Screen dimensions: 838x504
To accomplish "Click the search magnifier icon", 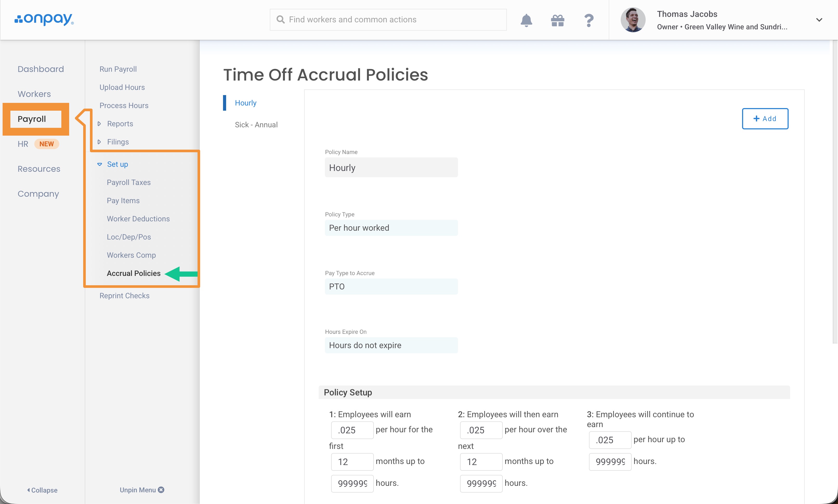I will [x=280, y=20].
